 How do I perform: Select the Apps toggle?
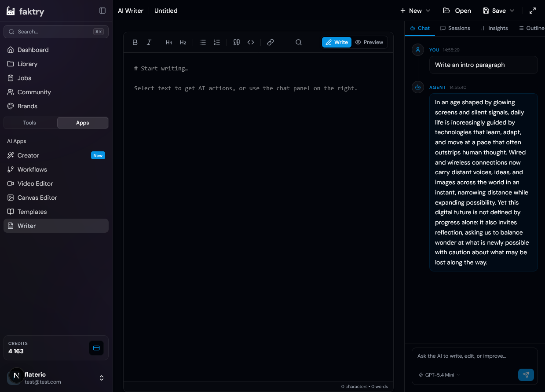coord(83,123)
